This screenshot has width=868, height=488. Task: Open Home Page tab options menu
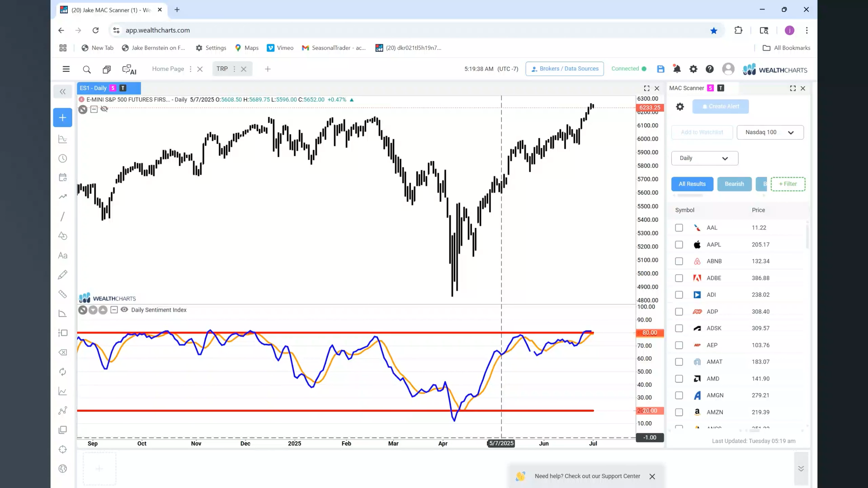pos(190,69)
